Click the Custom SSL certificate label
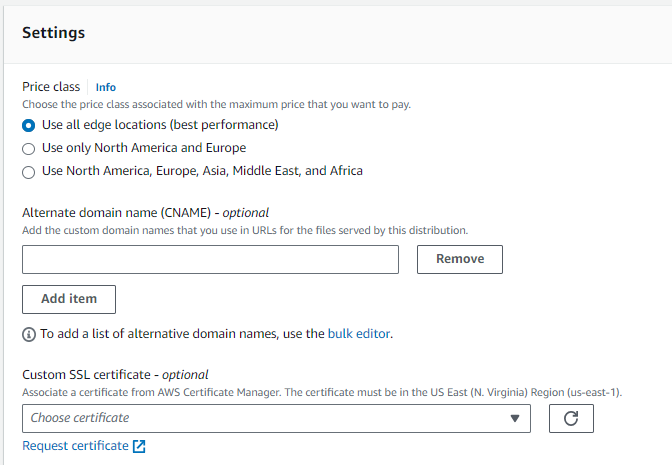672x465 pixels. point(115,375)
